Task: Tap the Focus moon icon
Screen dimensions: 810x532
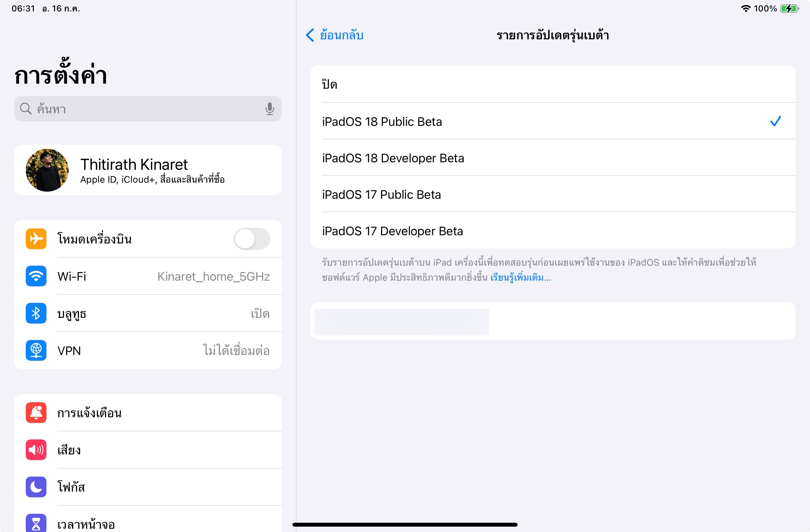Action: point(36,487)
